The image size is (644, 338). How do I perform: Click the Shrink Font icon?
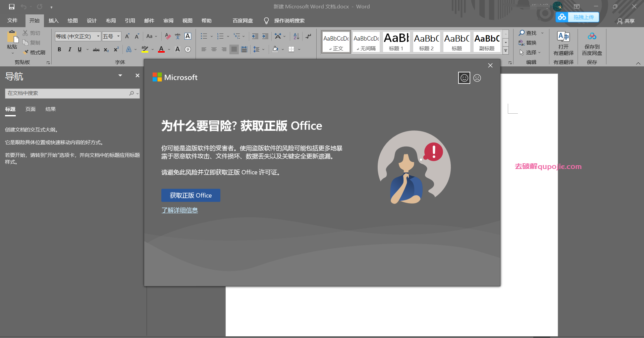click(137, 36)
